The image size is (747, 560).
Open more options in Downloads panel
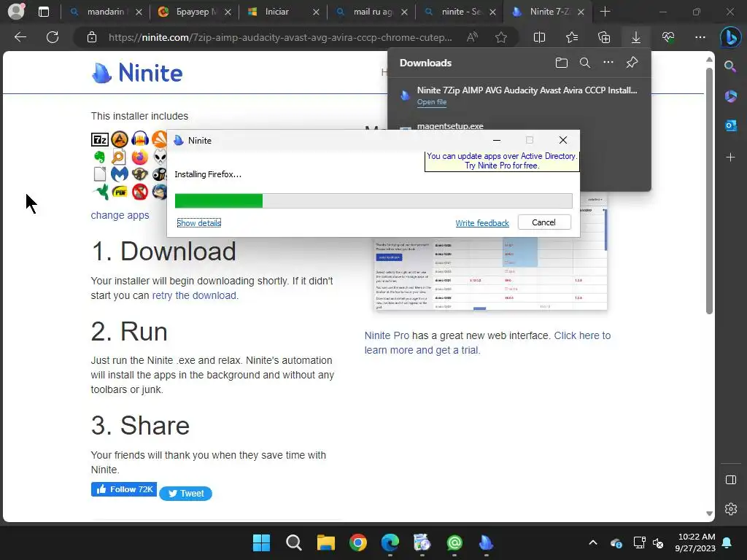608,63
